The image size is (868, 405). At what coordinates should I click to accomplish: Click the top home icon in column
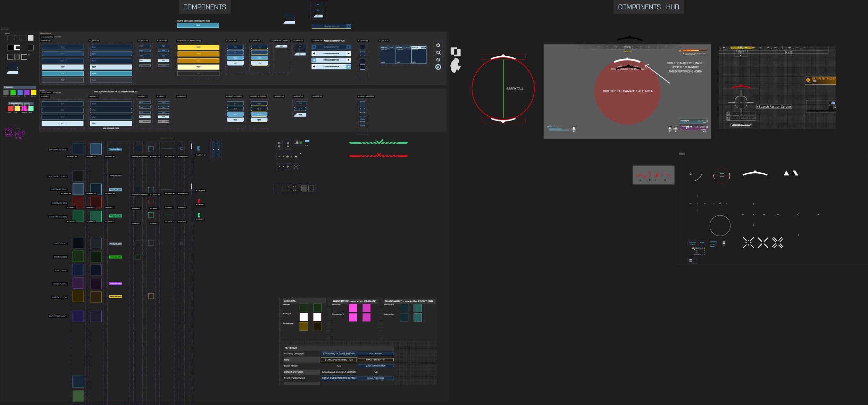click(438, 45)
